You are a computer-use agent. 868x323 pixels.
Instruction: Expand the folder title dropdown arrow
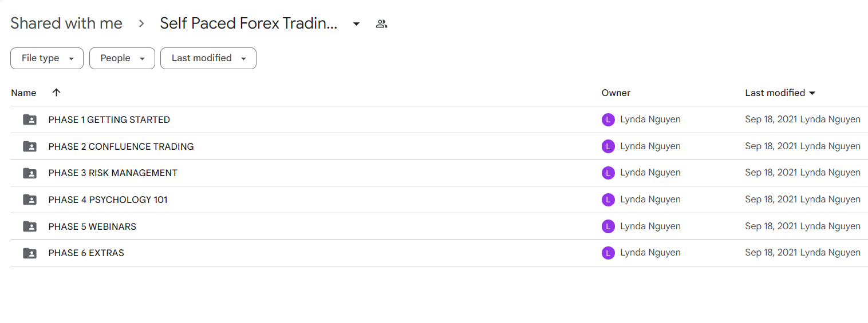click(x=357, y=24)
